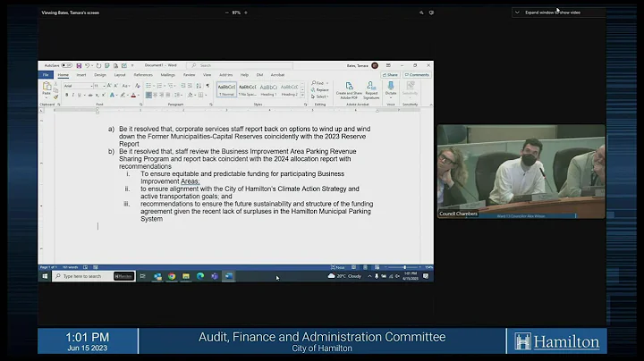Viewport: 644px width, 361px height.
Task: Open the font color dropdown arrow
Action: pos(138,96)
